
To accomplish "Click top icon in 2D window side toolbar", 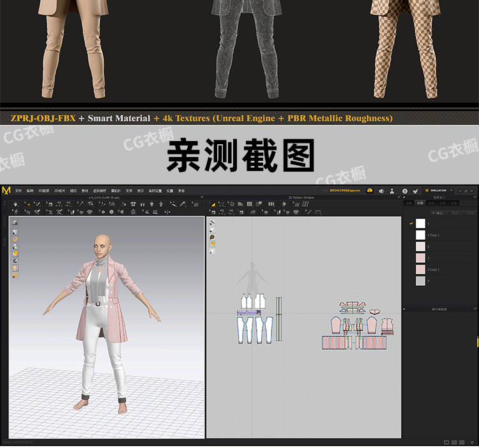I will tap(212, 223).
